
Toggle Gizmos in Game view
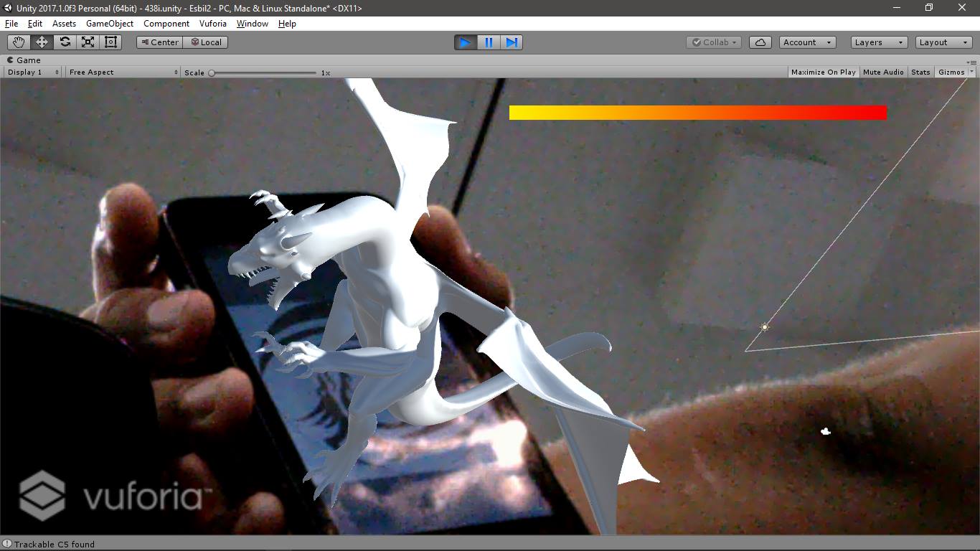tap(951, 72)
